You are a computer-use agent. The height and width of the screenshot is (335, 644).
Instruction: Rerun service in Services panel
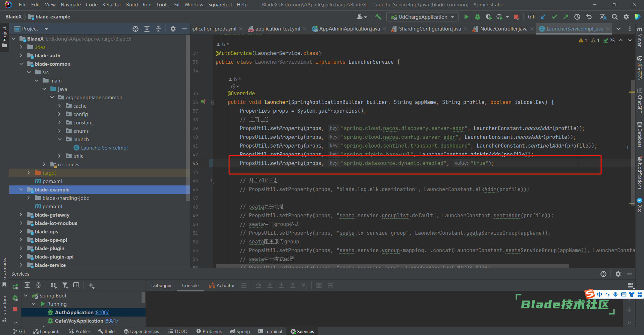(x=15, y=286)
